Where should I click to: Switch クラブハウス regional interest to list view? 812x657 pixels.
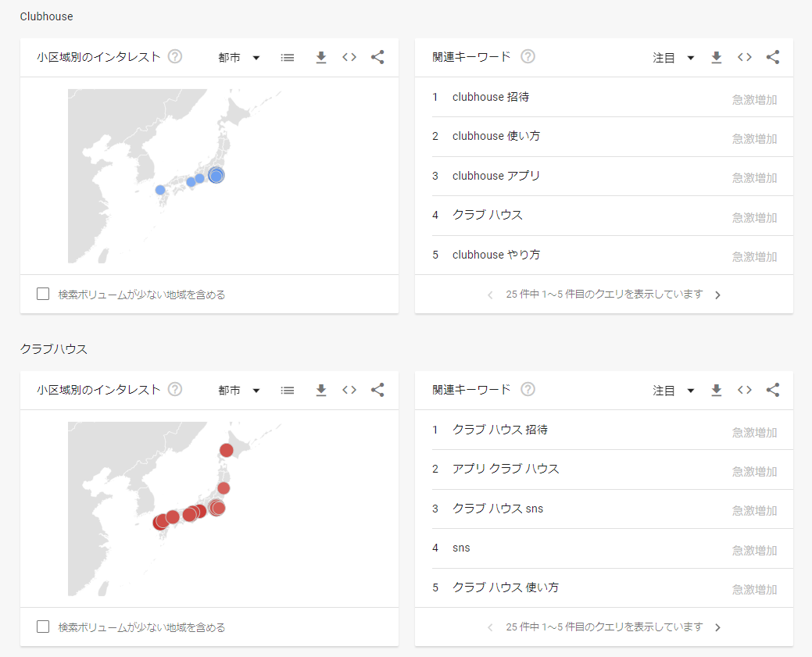[288, 391]
